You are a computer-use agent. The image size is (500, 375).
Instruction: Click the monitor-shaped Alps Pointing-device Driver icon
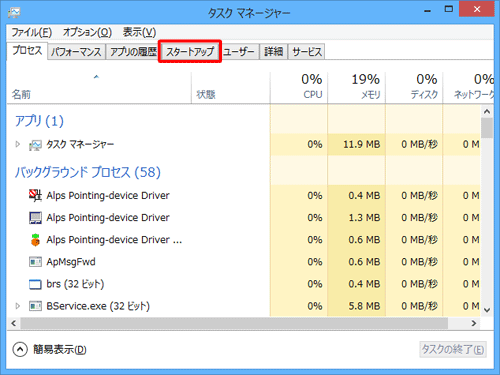35,218
